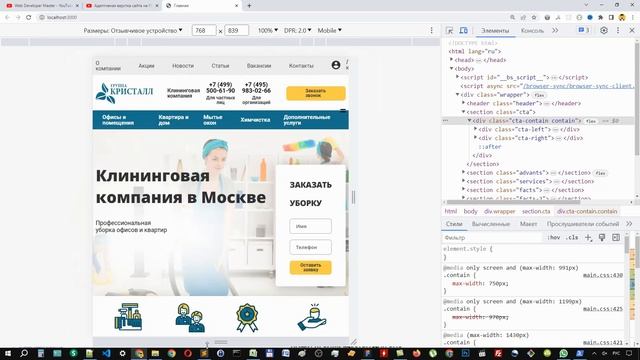Open the Новости page nav link
This screenshot has width=640, height=360.
(183, 66)
